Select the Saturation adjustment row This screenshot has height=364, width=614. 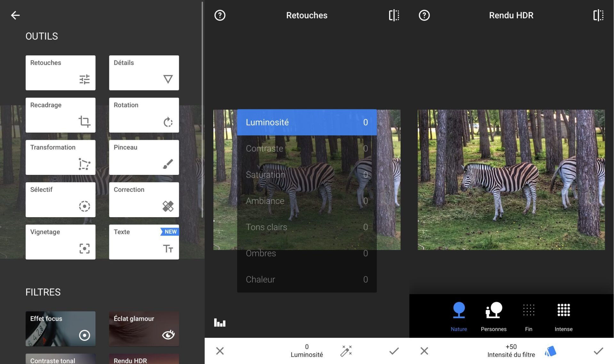click(307, 175)
